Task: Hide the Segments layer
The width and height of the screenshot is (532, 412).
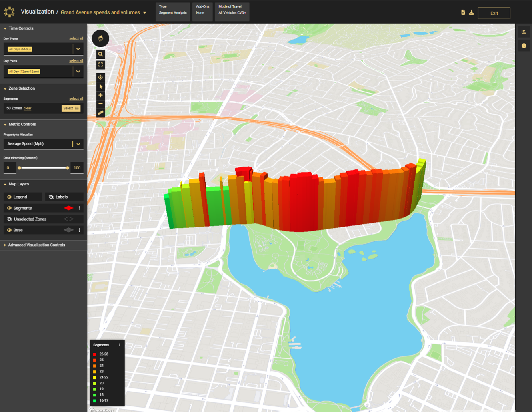Action: click(9, 208)
